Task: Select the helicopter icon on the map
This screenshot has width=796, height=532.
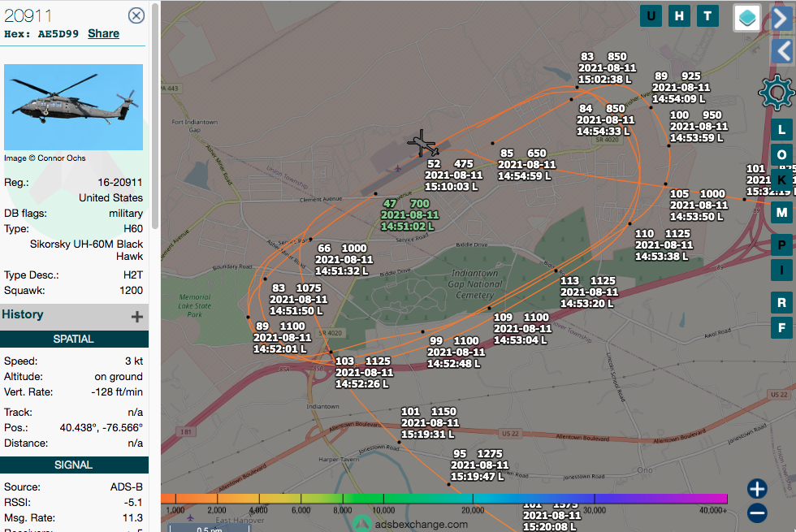Action: pyautogui.click(x=422, y=145)
